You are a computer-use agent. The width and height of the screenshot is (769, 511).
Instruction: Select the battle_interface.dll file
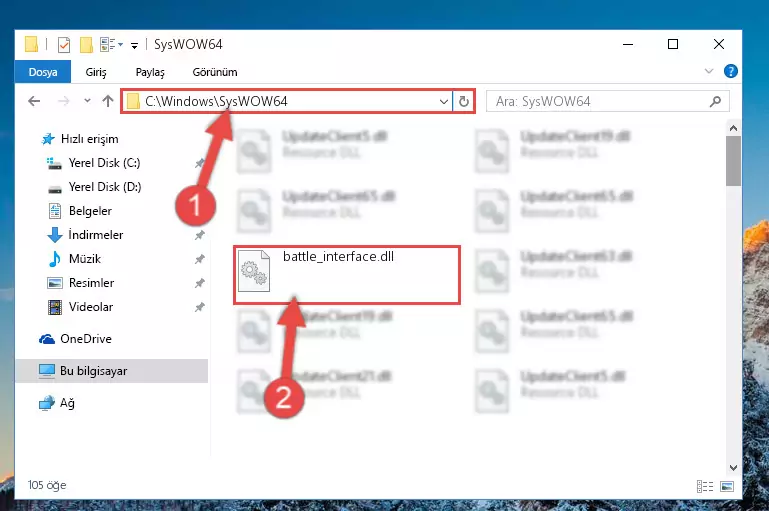(x=347, y=275)
